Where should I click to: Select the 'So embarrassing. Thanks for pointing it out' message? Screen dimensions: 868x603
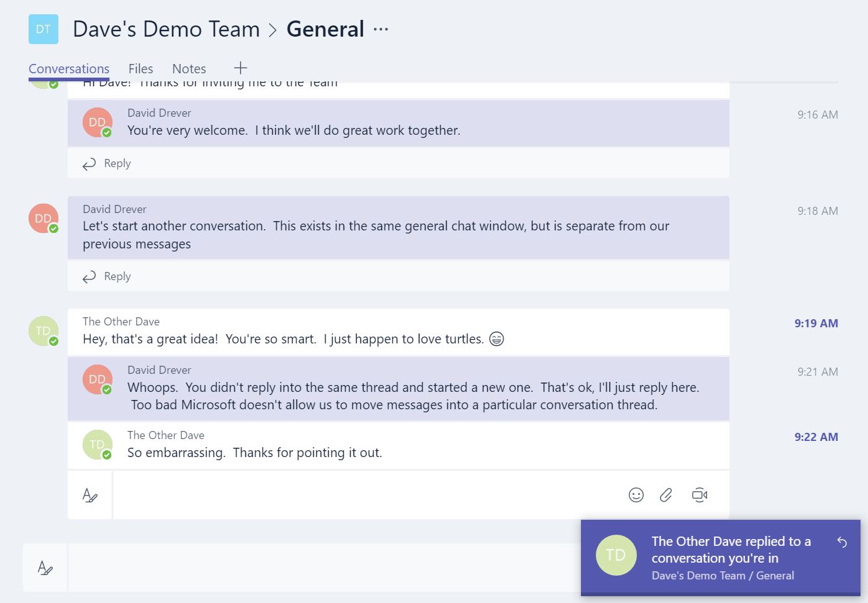255,453
